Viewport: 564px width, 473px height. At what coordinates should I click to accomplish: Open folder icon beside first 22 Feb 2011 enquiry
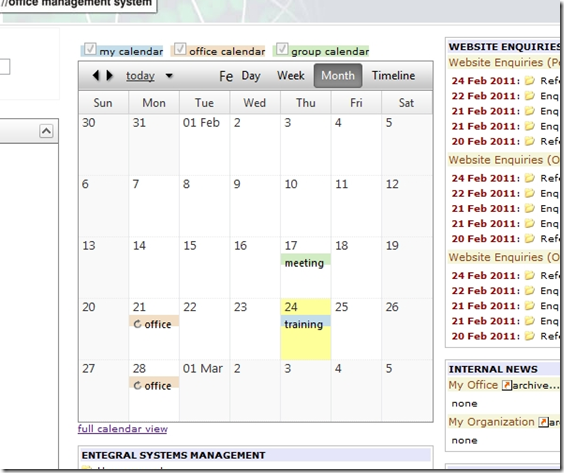tap(529, 96)
